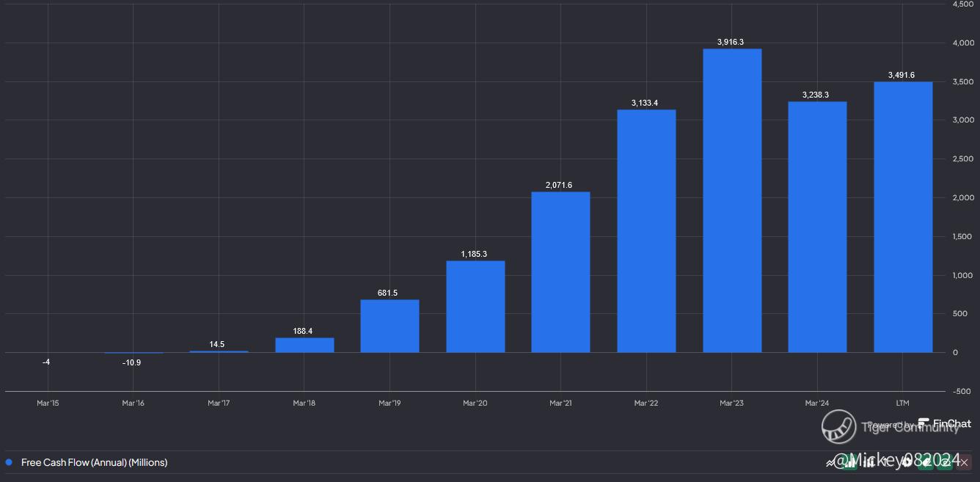Remove series with the red X icon
The image size is (980, 482).
[x=964, y=463]
